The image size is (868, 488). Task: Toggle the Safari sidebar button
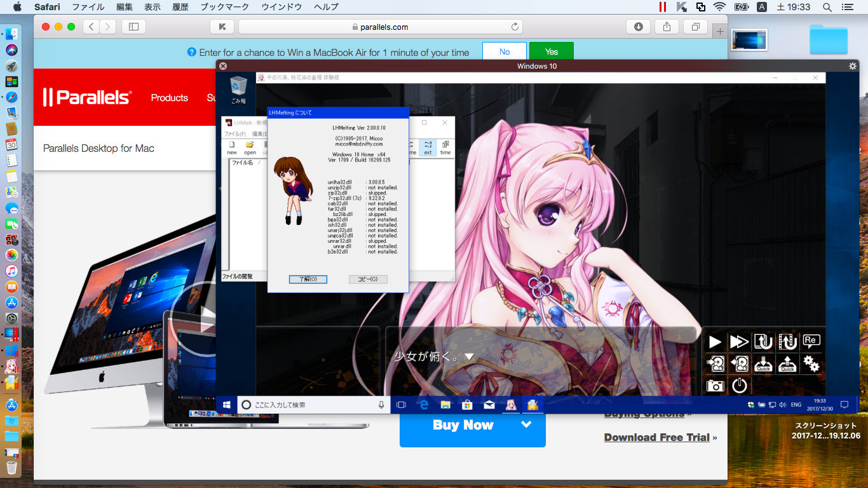click(133, 27)
